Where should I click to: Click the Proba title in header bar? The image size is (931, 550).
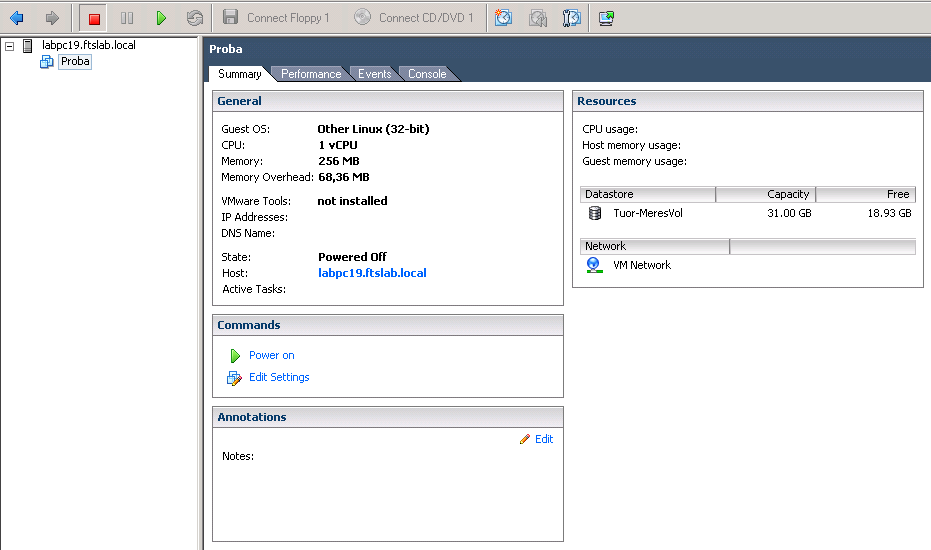click(226, 49)
